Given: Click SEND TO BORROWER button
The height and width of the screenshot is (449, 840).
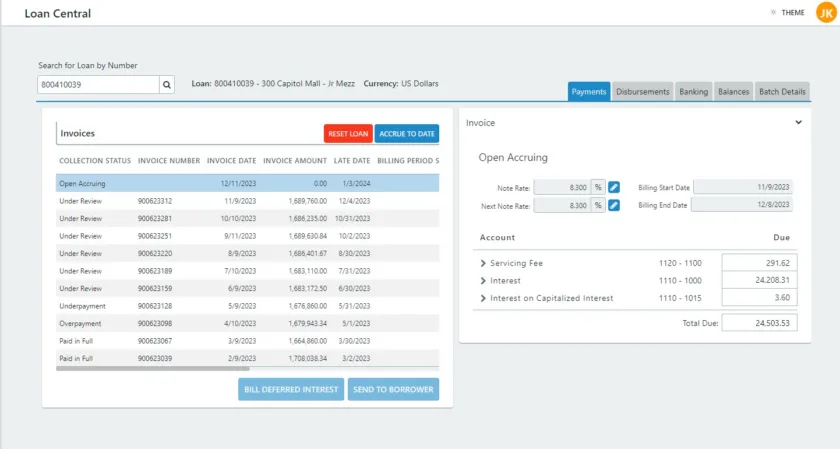Looking at the screenshot, I should (x=393, y=390).
